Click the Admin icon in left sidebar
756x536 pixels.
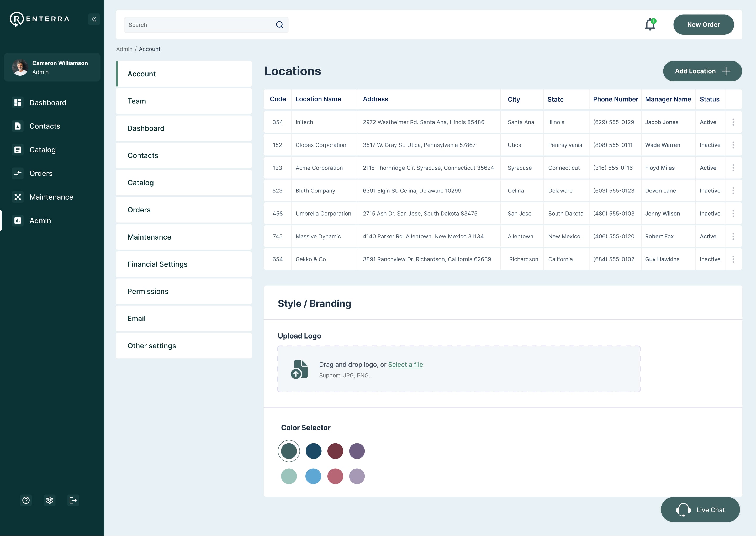click(x=18, y=221)
